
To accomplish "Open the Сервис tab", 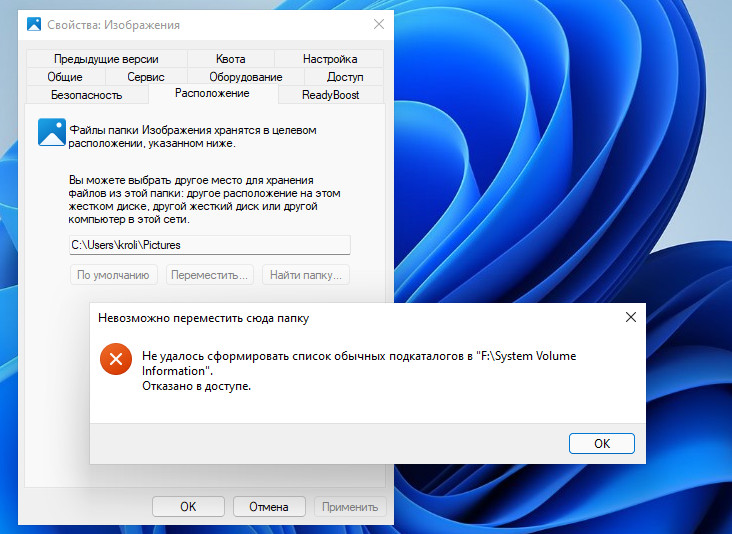I will (x=146, y=77).
